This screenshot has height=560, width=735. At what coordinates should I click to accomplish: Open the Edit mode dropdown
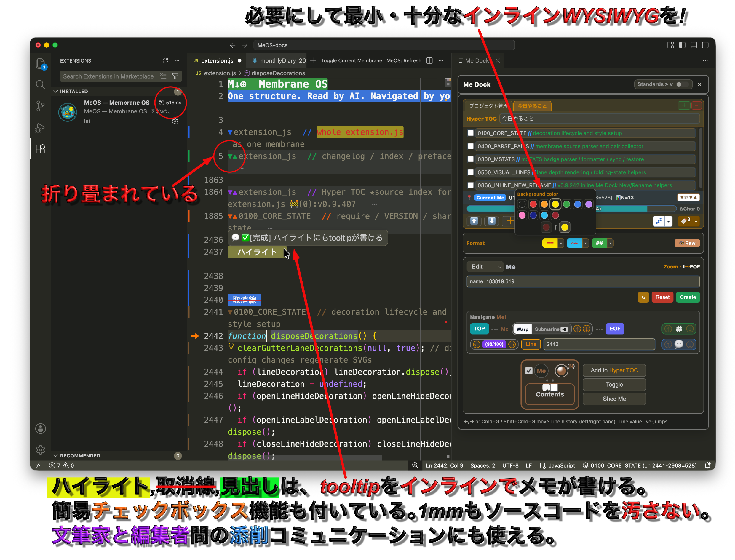pos(485,266)
